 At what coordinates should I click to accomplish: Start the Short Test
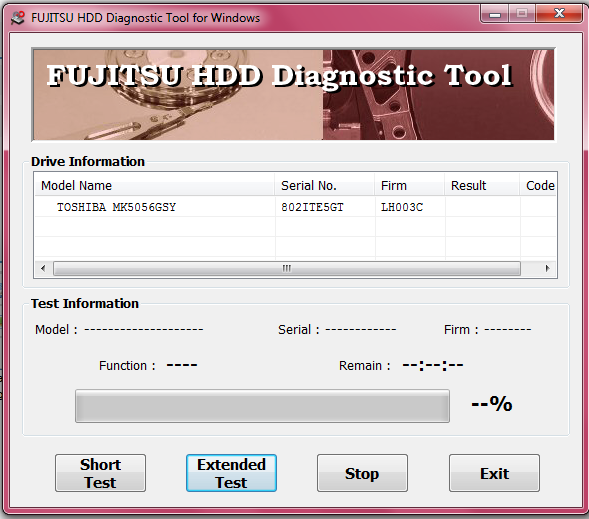pyautogui.click(x=100, y=473)
